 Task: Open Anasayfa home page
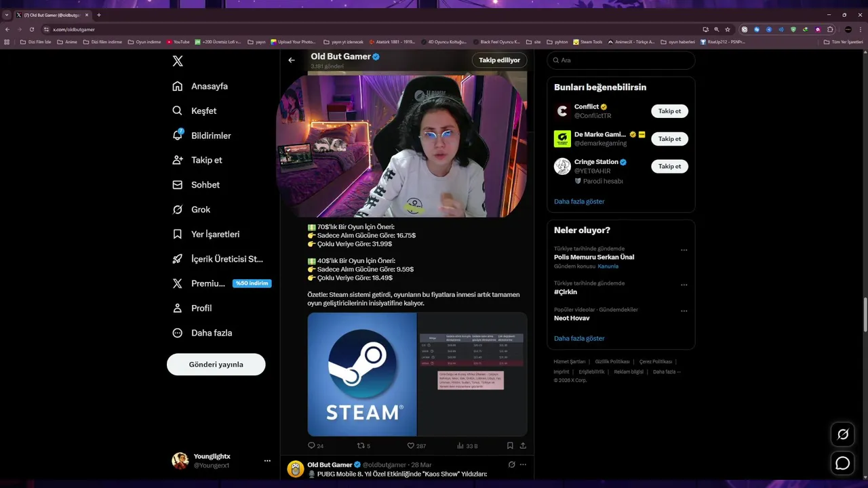(x=200, y=86)
